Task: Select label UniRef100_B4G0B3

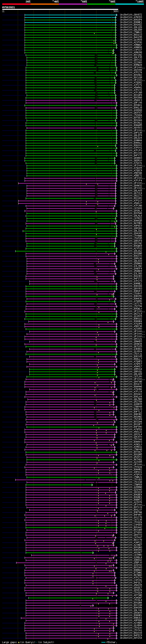Action: click(131, 276)
